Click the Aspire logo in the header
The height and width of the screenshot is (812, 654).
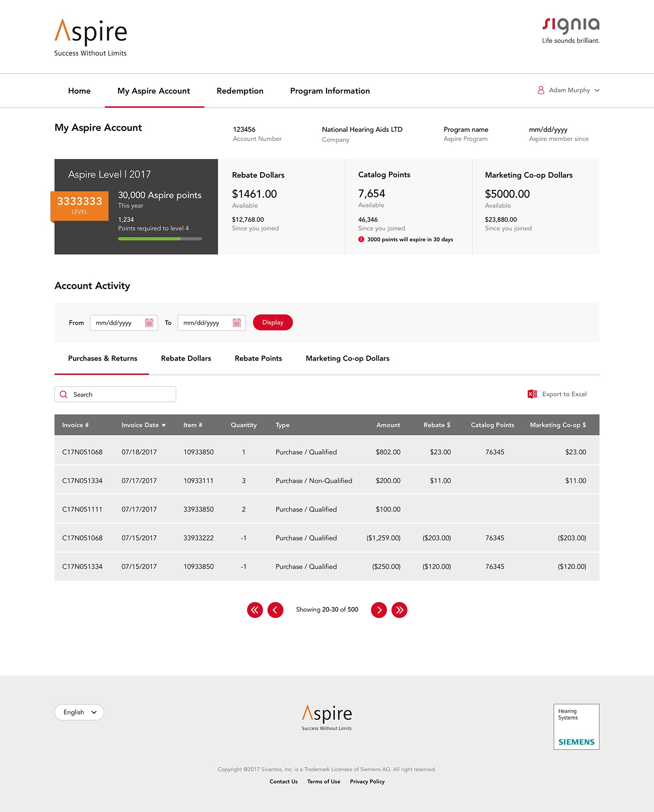coord(90,38)
